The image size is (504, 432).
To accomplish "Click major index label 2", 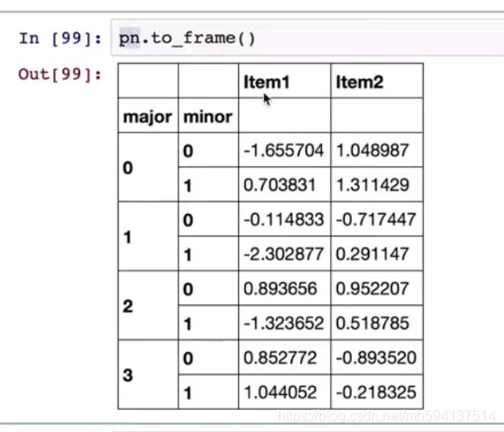I will pyautogui.click(x=128, y=306).
